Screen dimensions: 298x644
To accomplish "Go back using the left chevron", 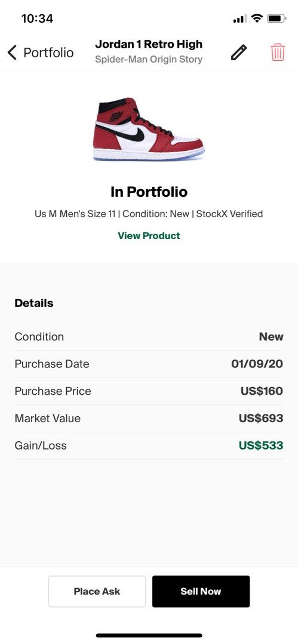I will [x=13, y=52].
